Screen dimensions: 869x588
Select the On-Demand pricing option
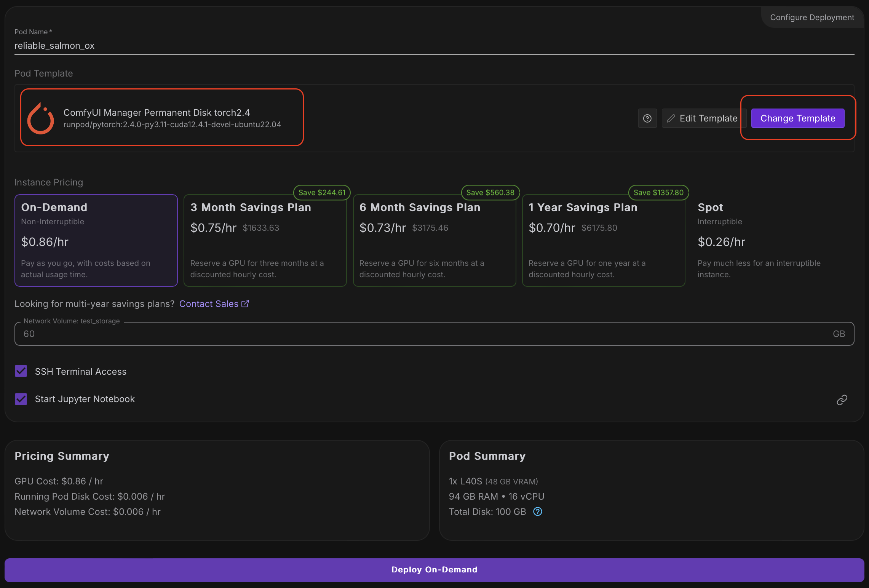96,240
